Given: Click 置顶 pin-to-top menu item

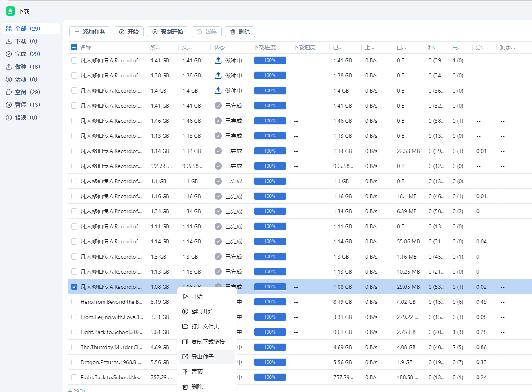Looking at the screenshot, I should pos(197,372).
